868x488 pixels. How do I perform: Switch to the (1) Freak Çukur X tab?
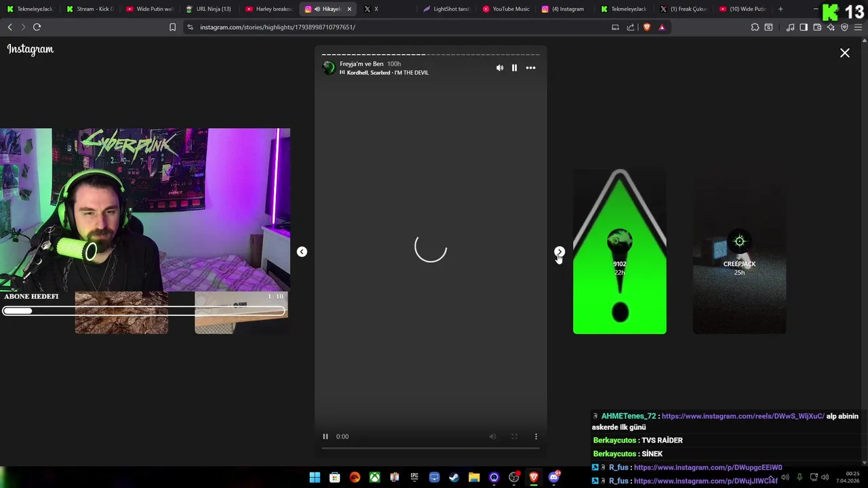684,9
